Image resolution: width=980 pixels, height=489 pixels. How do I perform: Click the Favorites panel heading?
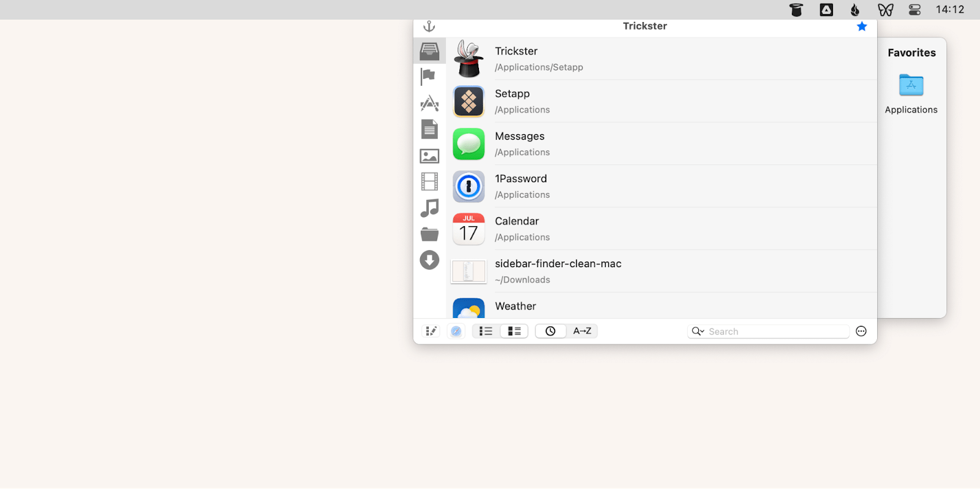[x=912, y=53]
